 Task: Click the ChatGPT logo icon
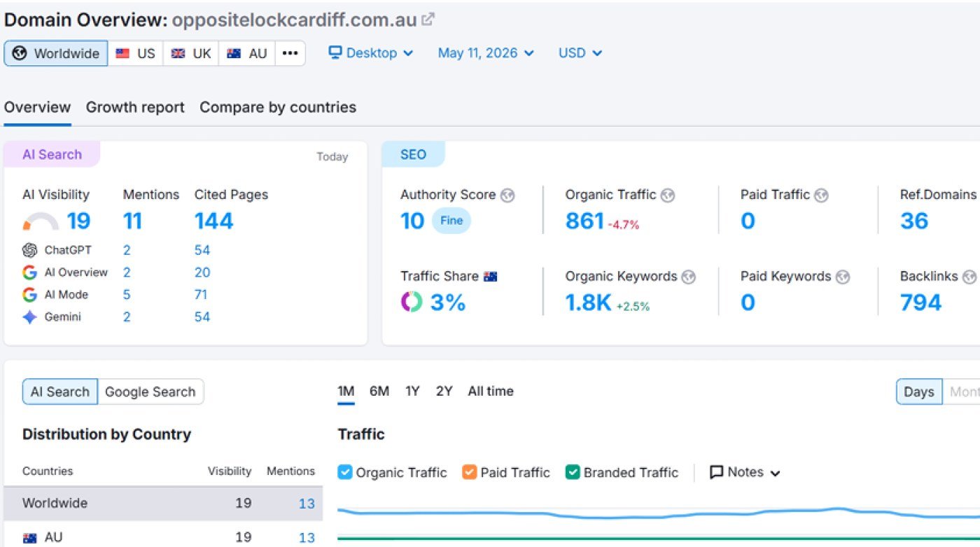pyautogui.click(x=29, y=250)
